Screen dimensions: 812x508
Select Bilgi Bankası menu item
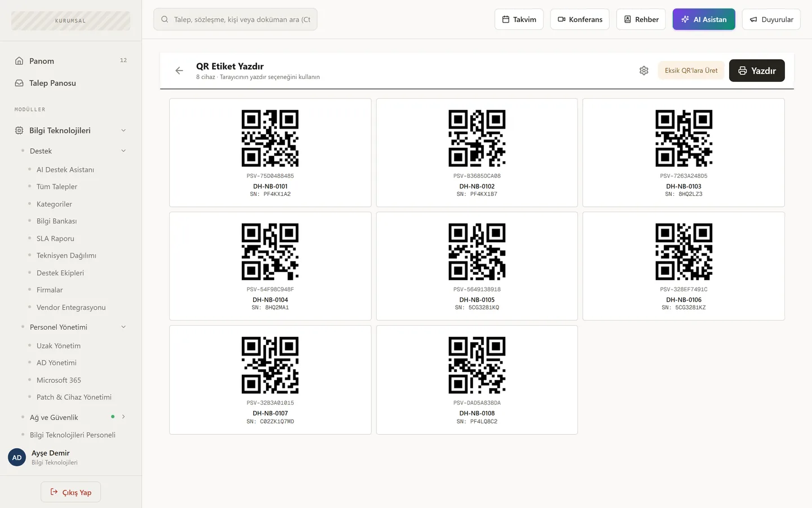click(x=56, y=221)
